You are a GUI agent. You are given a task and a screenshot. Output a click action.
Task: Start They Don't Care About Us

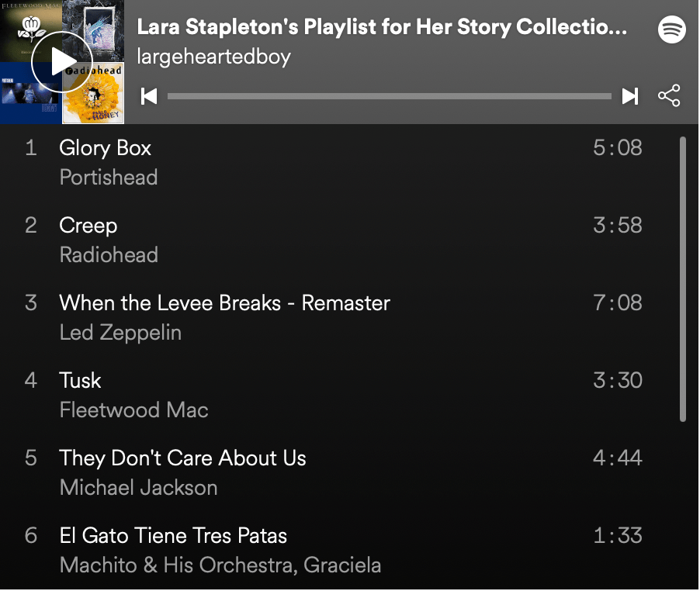pos(182,458)
